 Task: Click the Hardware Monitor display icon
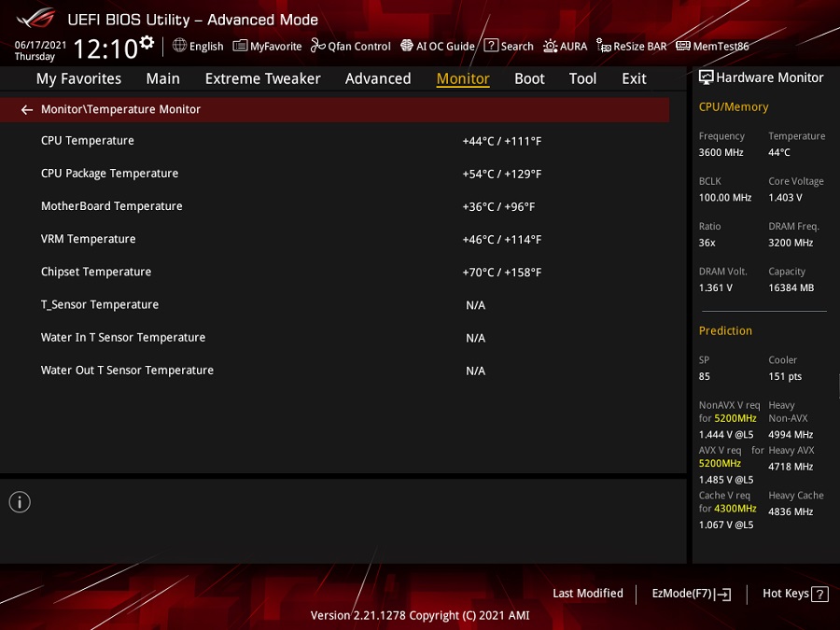pos(707,77)
